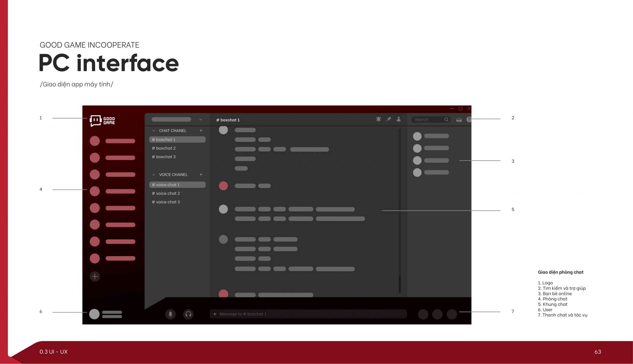Click the add server plus button

pos(95,276)
